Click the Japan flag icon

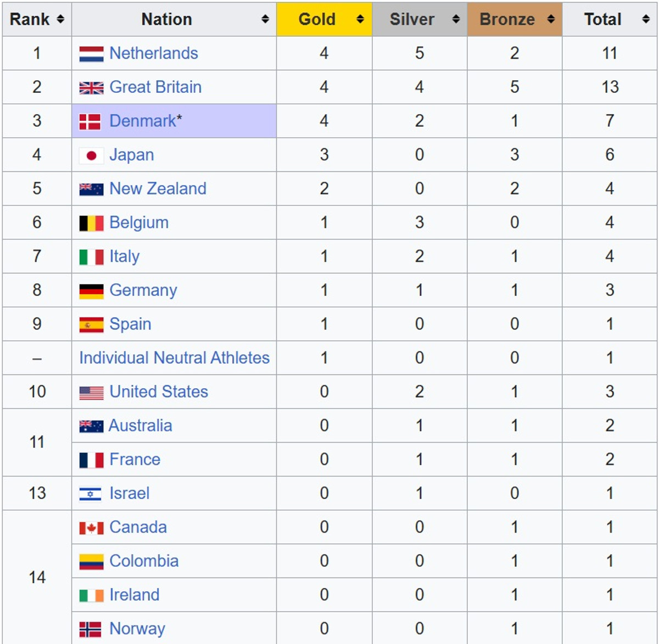click(x=91, y=156)
